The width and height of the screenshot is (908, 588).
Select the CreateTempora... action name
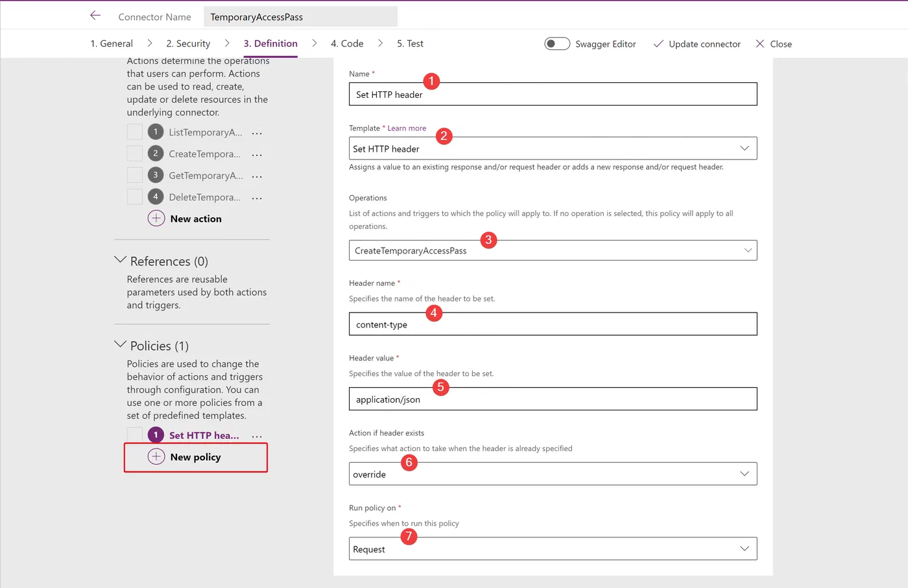click(205, 154)
